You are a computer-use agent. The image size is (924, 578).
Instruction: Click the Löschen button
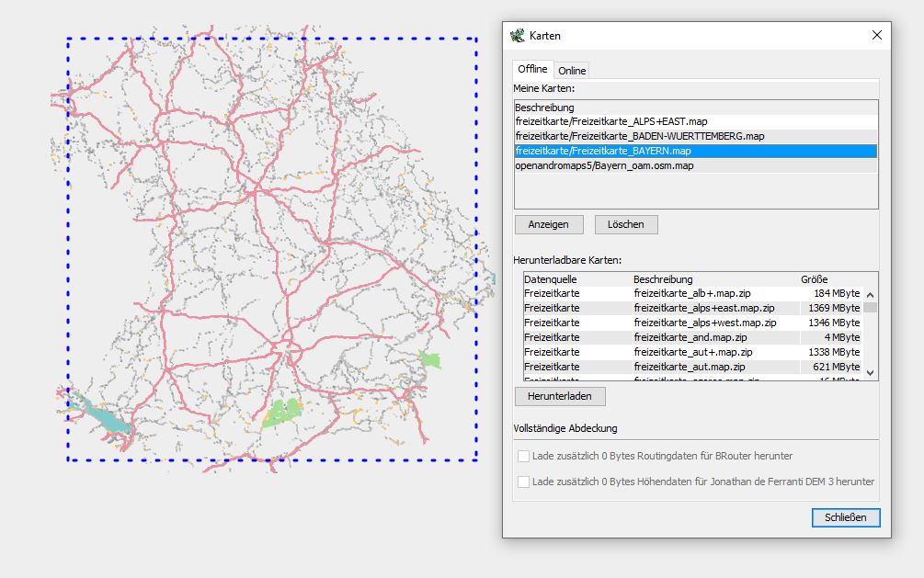click(x=625, y=224)
